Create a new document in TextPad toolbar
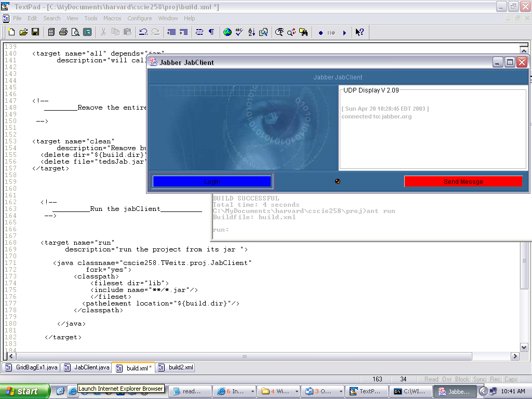 [11, 32]
